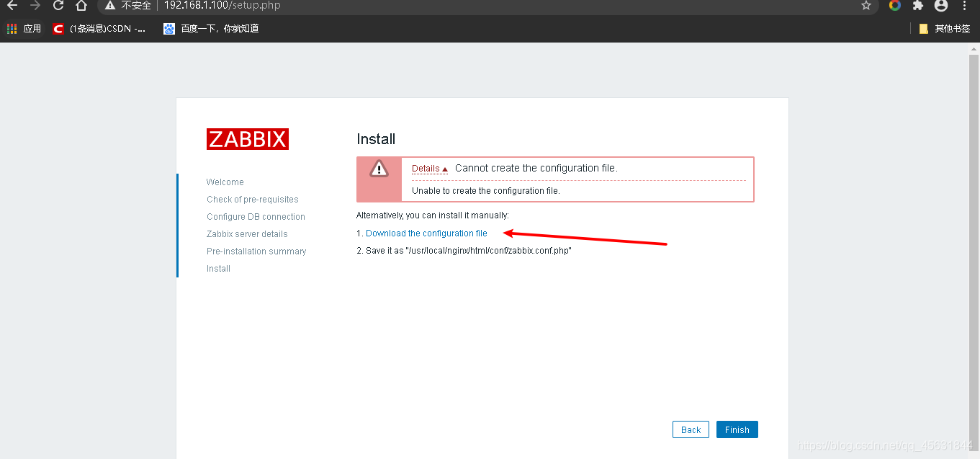Click the address bar URL field
This screenshot has width=980, height=459.
tap(490, 6)
